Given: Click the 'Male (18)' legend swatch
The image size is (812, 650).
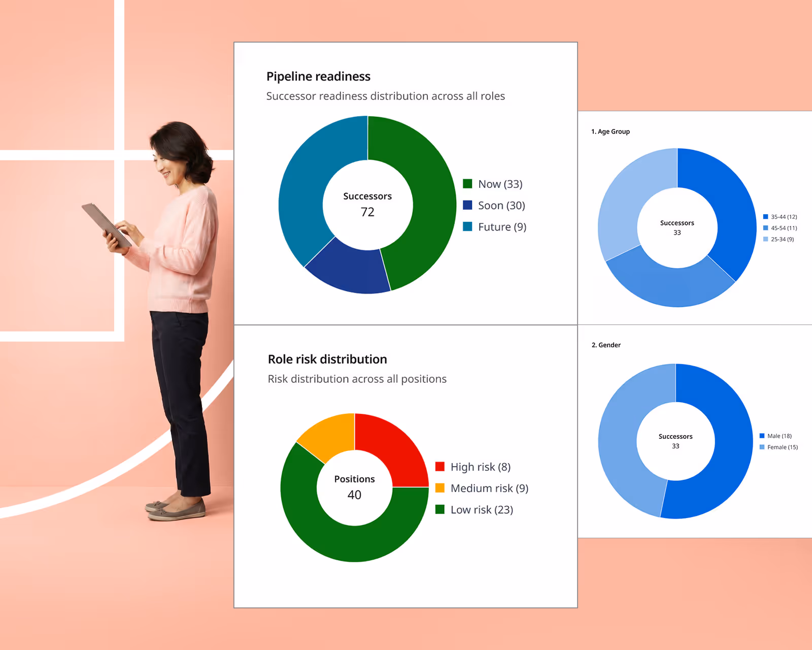Looking at the screenshot, I should click(762, 435).
